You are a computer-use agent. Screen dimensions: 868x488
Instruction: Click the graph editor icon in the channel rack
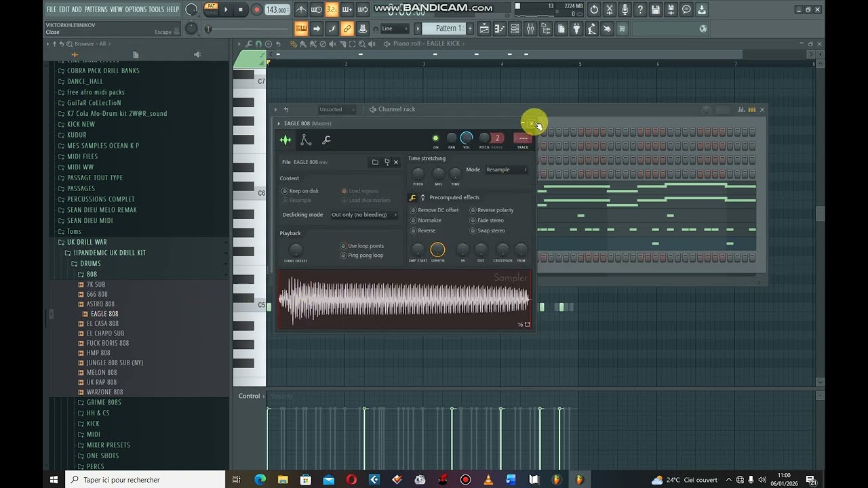741,109
